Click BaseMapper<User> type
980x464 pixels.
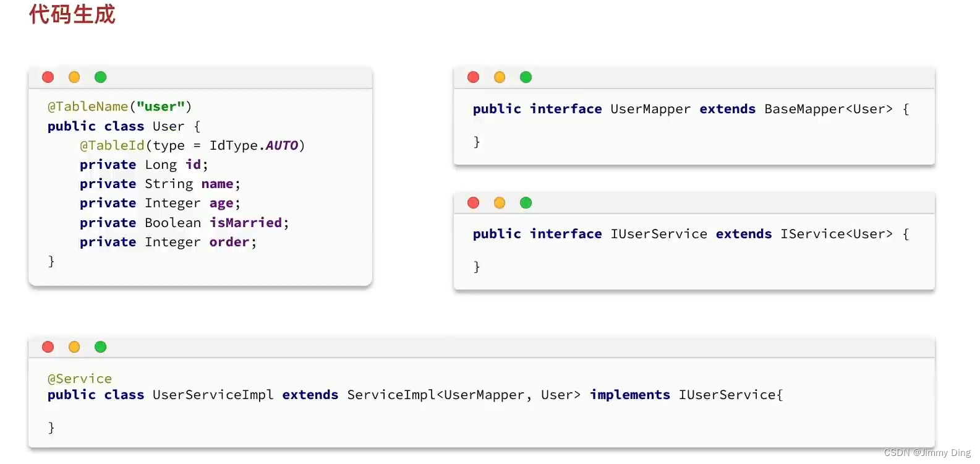829,109
